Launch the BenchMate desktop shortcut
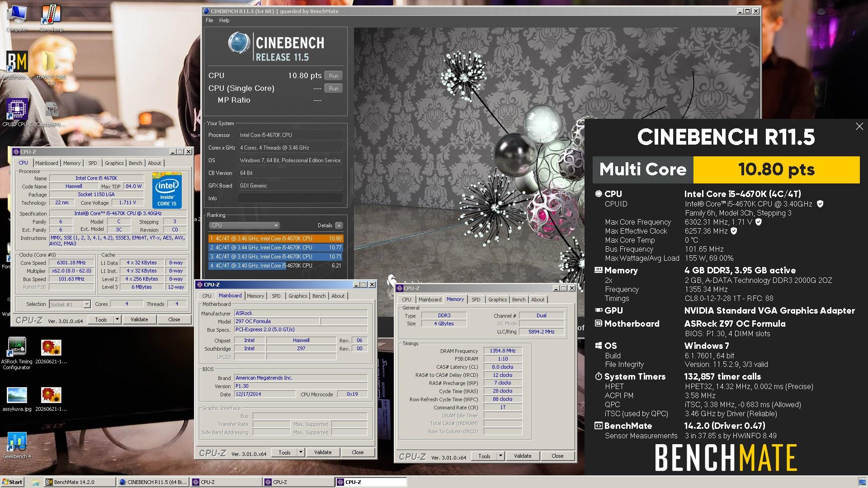This screenshot has height=488, width=868. point(17,66)
